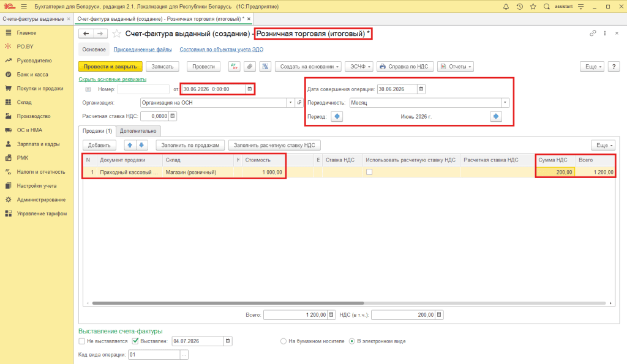Open the Организация dropdown arrow

[x=291, y=103]
